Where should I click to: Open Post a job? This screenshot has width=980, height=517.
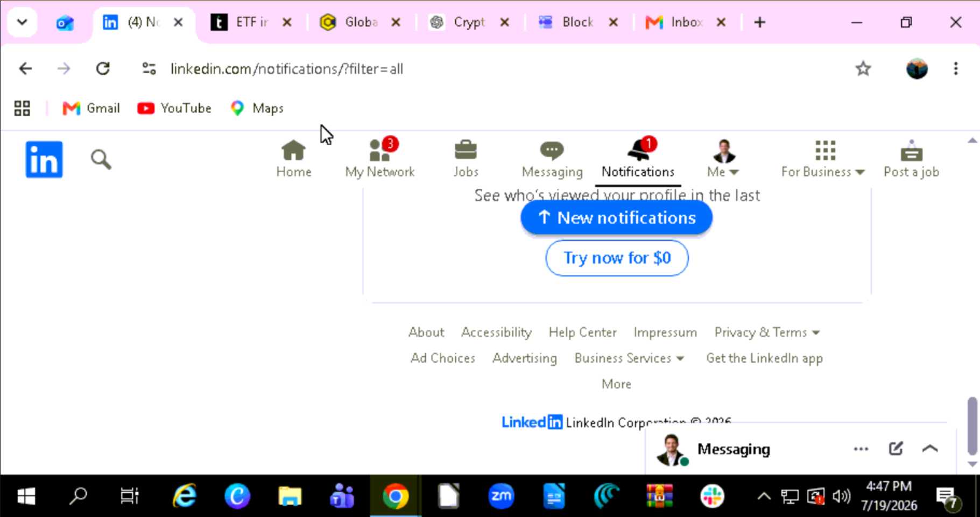point(911,159)
